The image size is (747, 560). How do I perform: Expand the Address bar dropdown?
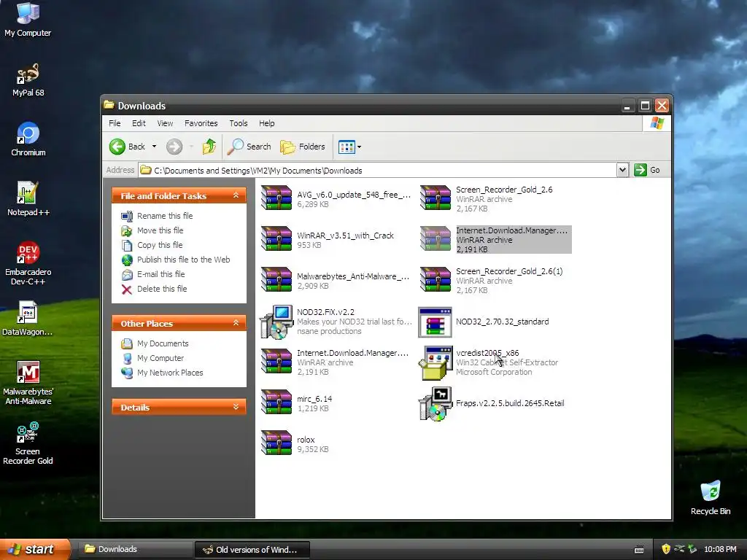(x=622, y=170)
